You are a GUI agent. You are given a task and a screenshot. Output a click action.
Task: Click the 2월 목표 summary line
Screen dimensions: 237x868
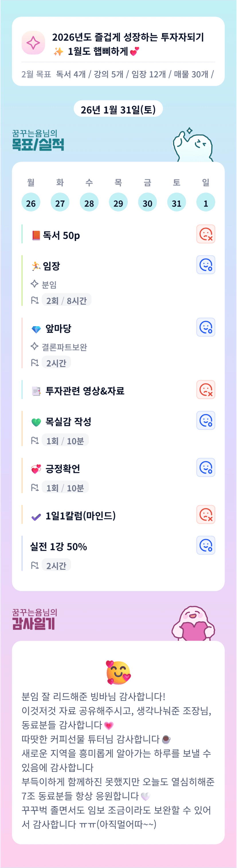(x=118, y=74)
